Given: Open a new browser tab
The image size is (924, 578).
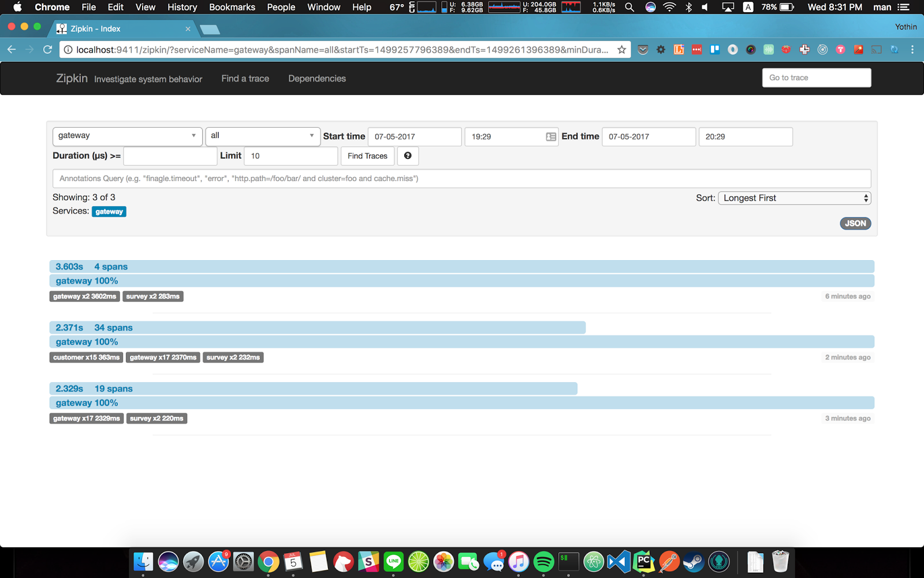Looking at the screenshot, I should click(x=209, y=29).
